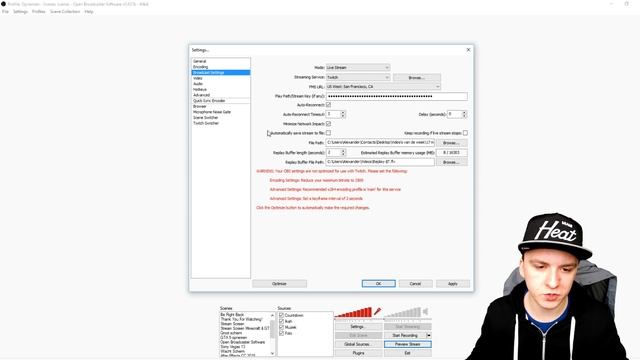Mute desktop audio via the speaker icon

[425, 311]
